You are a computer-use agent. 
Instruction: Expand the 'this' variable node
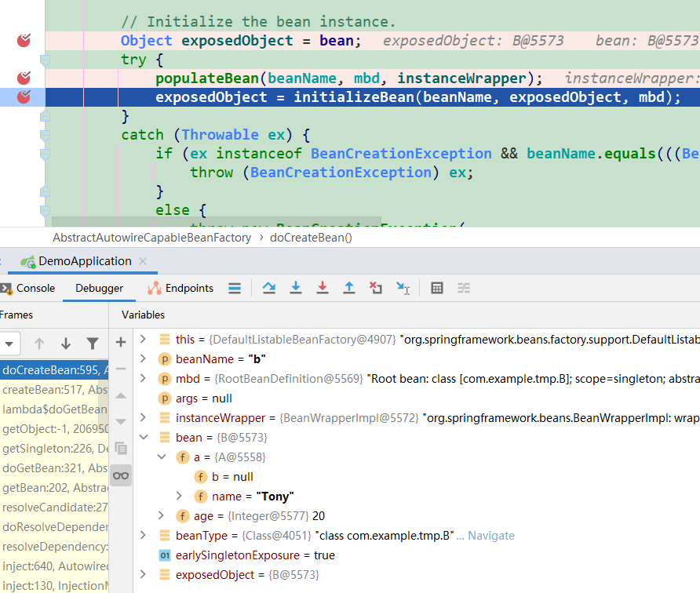pyautogui.click(x=143, y=339)
